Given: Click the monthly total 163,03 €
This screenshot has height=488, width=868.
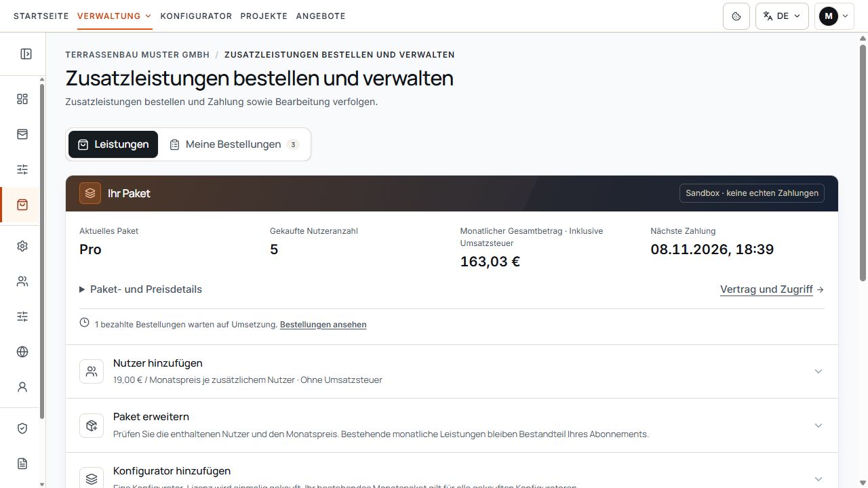Looking at the screenshot, I should click(x=490, y=262).
